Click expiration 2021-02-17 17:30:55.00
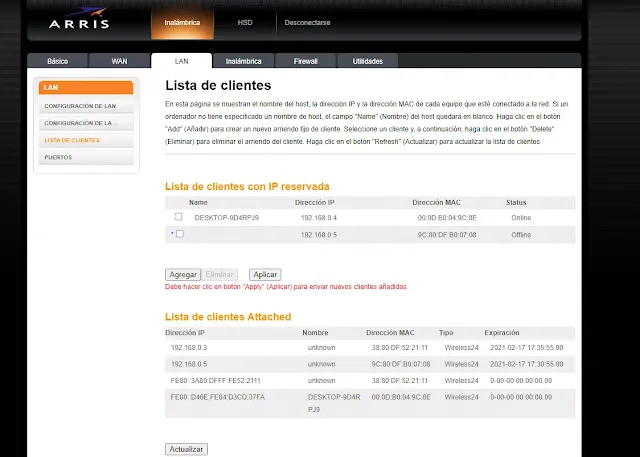The image size is (640, 457). click(x=527, y=364)
